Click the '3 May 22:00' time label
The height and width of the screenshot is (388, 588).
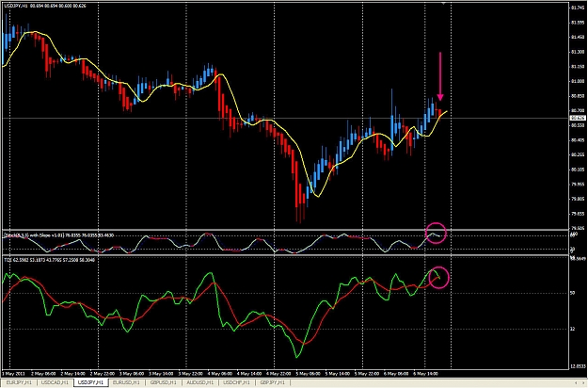pyautogui.click(x=190, y=374)
